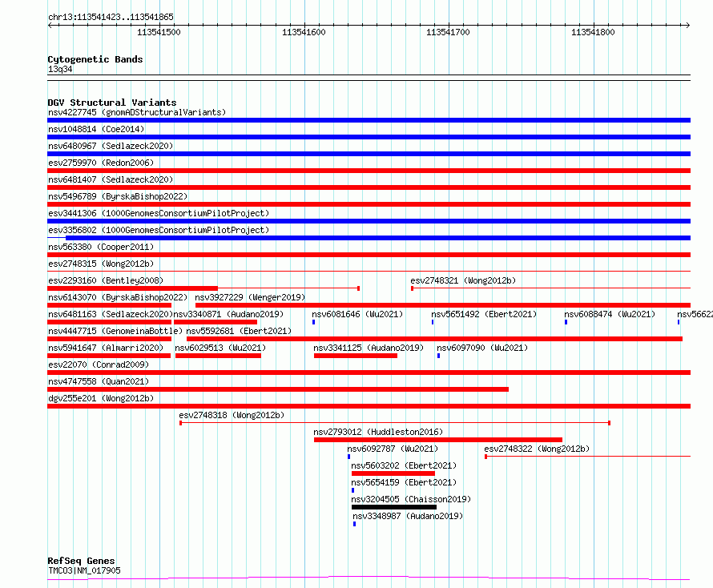
Task: Click the chr13:113541423..113541865 coordinates text
Action: [x=111, y=17]
